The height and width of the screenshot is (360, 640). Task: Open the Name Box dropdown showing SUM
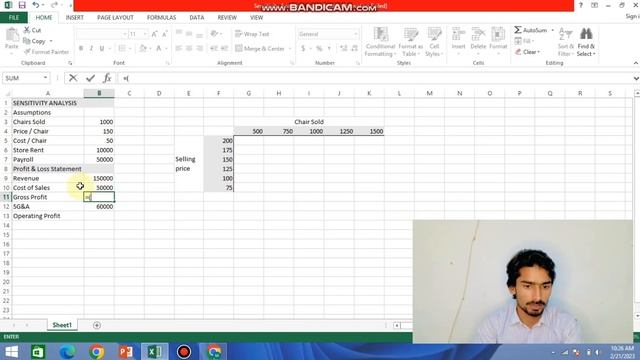pyautogui.click(x=45, y=78)
